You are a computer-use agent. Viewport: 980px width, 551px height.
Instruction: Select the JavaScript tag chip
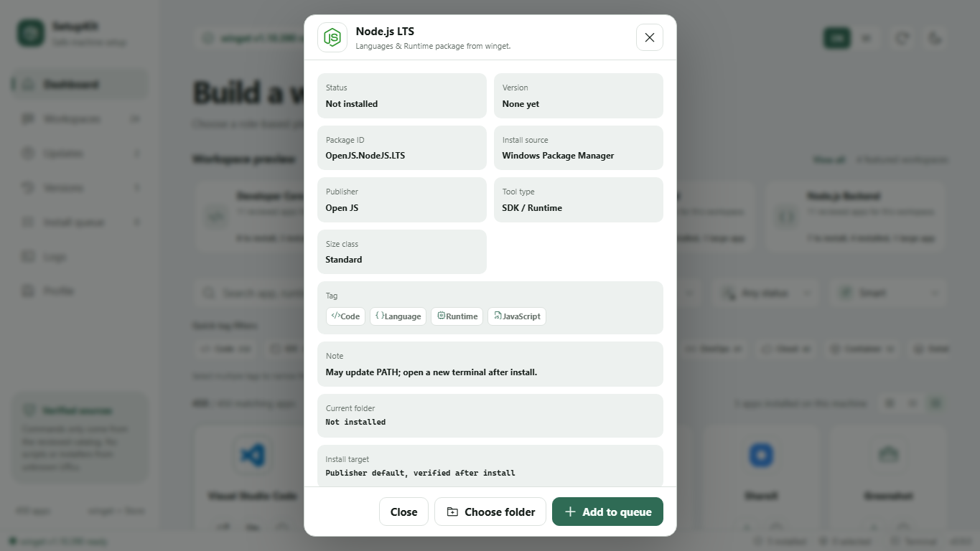(517, 316)
